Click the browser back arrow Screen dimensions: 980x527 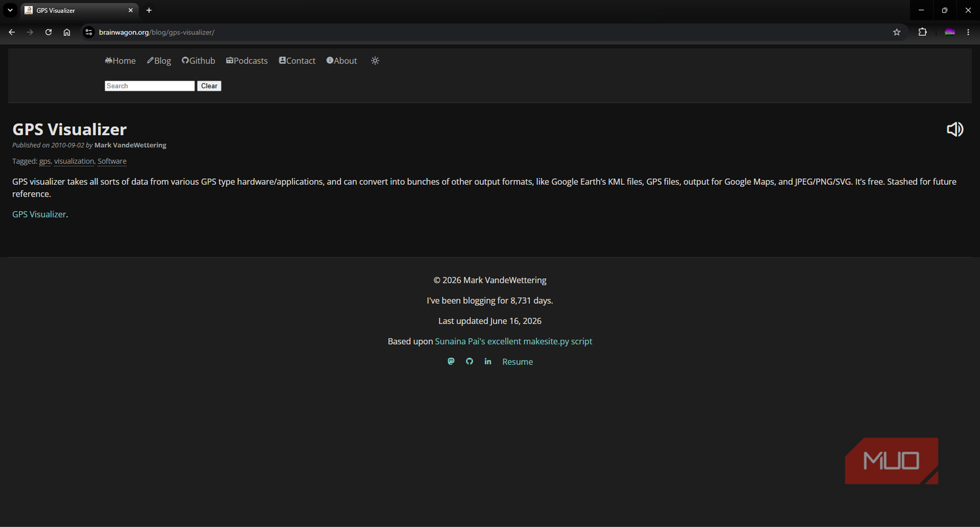(x=12, y=32)
